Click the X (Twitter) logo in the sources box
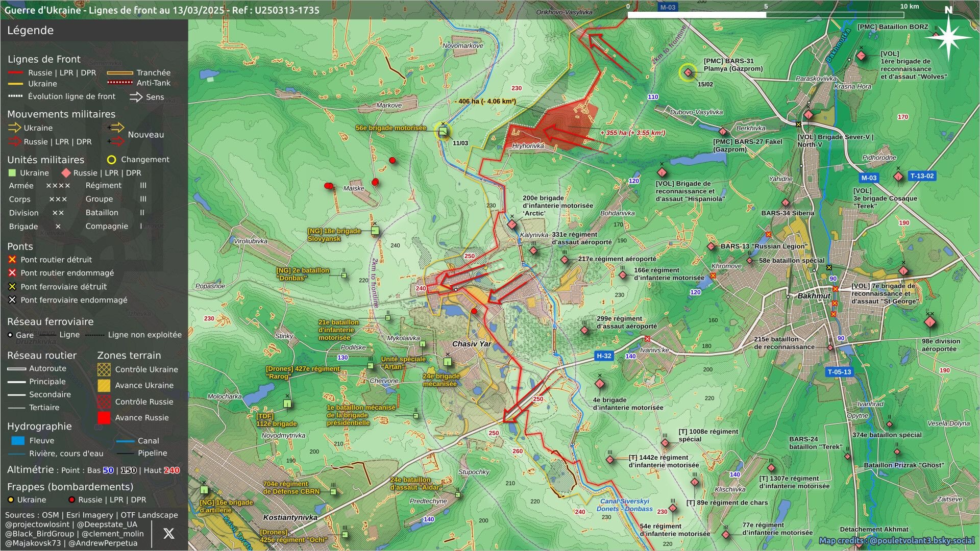Viewport: 980px width, 551px height. point(168,534)
